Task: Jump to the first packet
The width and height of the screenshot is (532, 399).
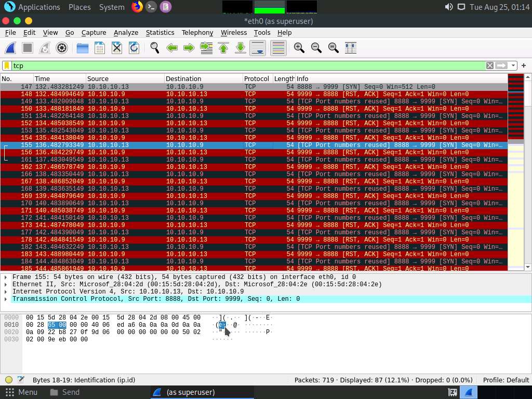Action: tap(223, 48)
